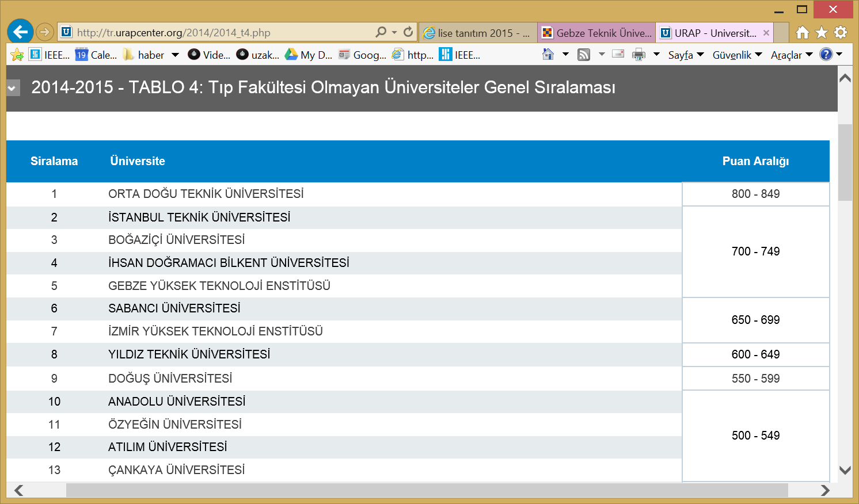Select ÖZYEĞİN ÜNİVERSİTESİ row
This screenshot has height=504, width=859.
(344, 425)
